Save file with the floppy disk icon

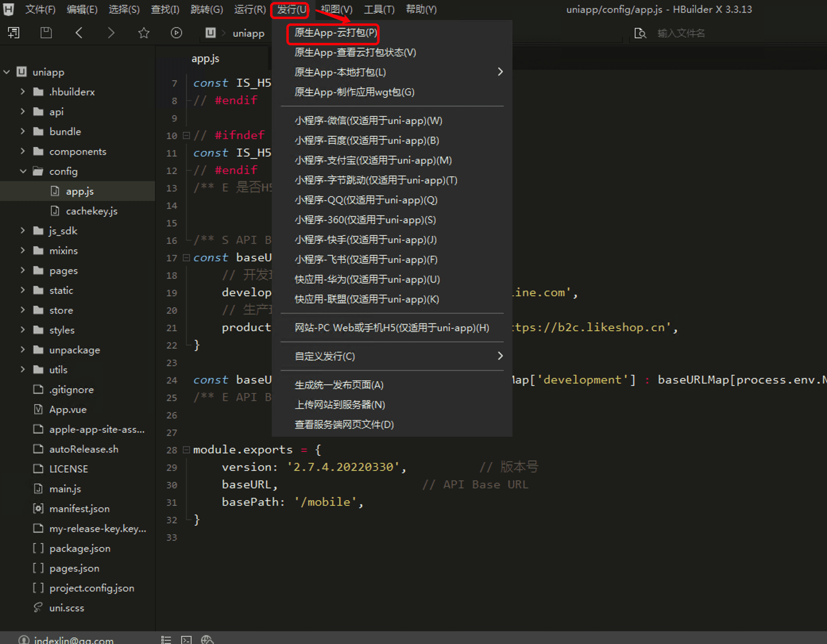(46, 33)
